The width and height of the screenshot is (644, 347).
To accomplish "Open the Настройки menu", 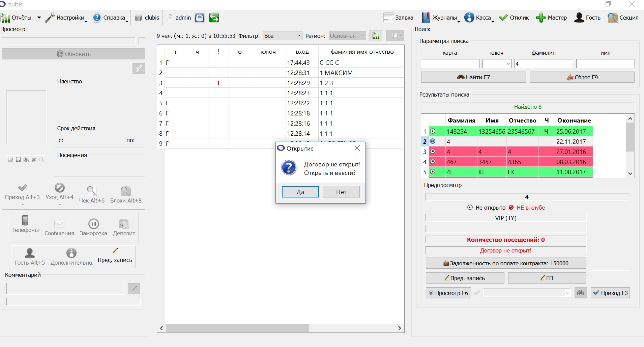I will pyautogui.click(x=66, y=18).
